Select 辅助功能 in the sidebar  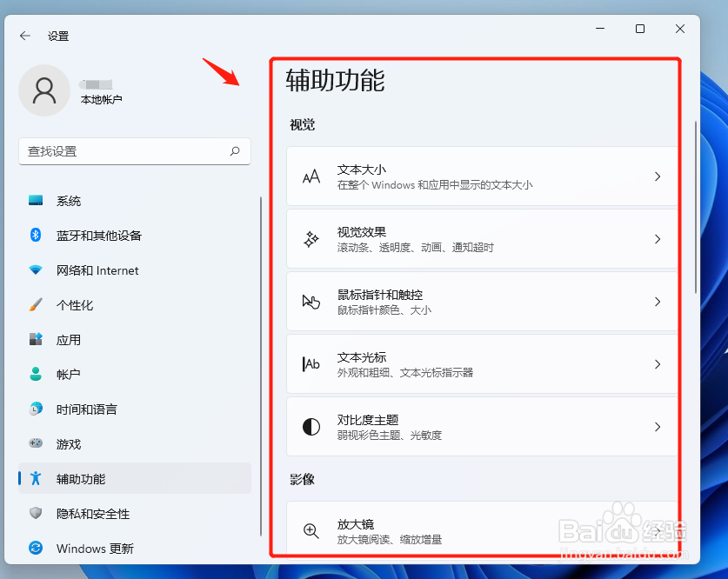[x=135, y=478]
